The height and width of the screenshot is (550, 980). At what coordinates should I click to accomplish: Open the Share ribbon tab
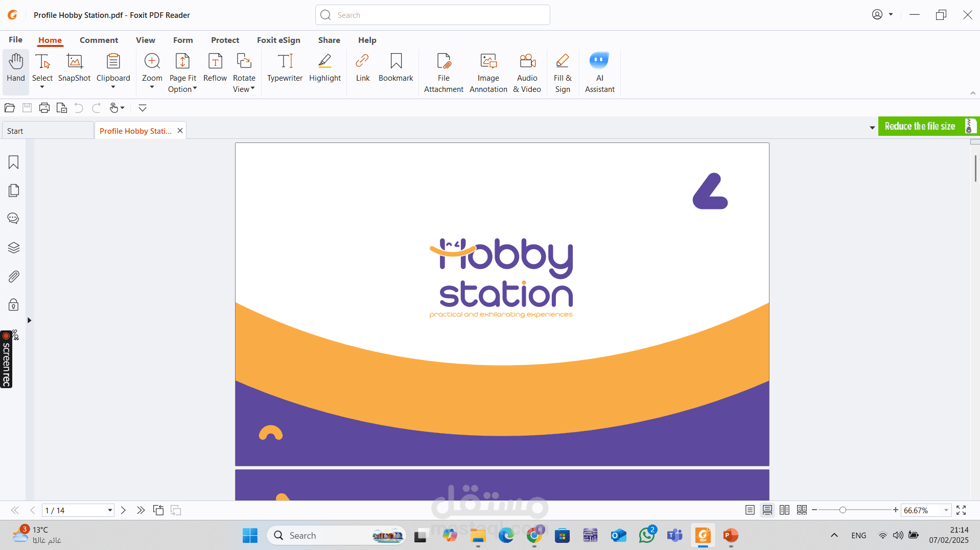pyautogui.click(x=329, y=40)
